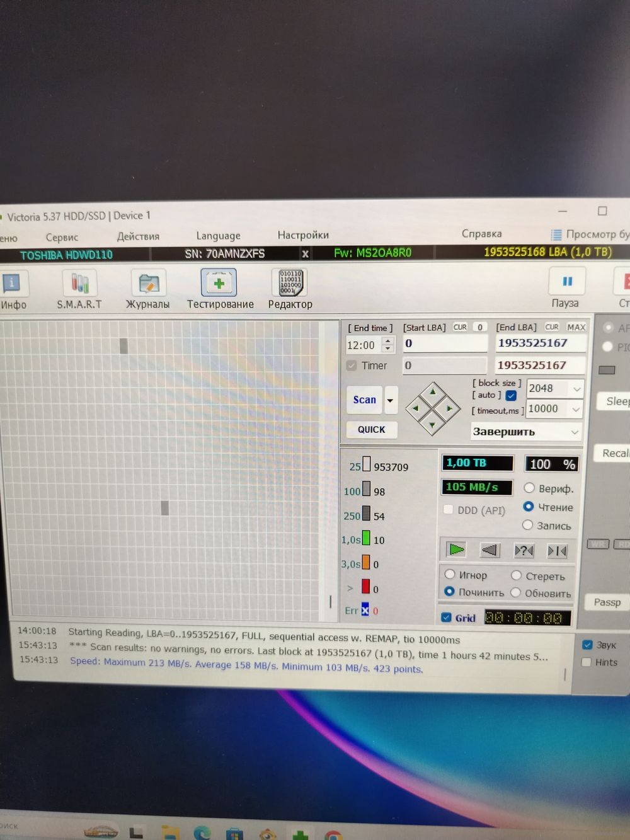This screenshot has width=630, height=840.
Task: Click End LBA CUR button
Action: 552,327
